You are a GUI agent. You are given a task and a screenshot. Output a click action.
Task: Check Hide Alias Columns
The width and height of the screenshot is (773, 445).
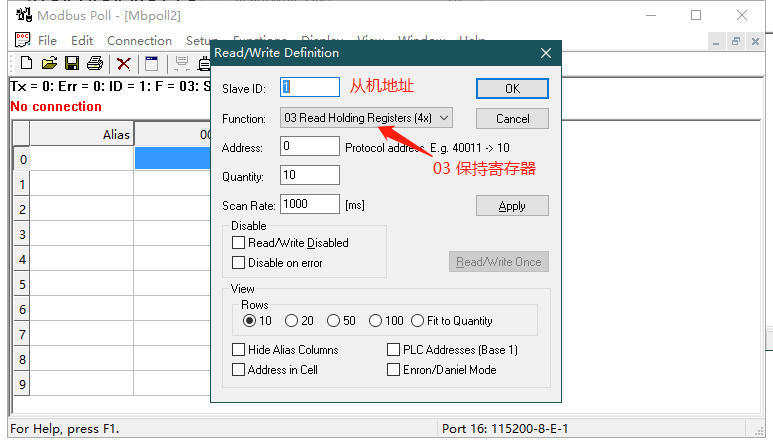239,349
